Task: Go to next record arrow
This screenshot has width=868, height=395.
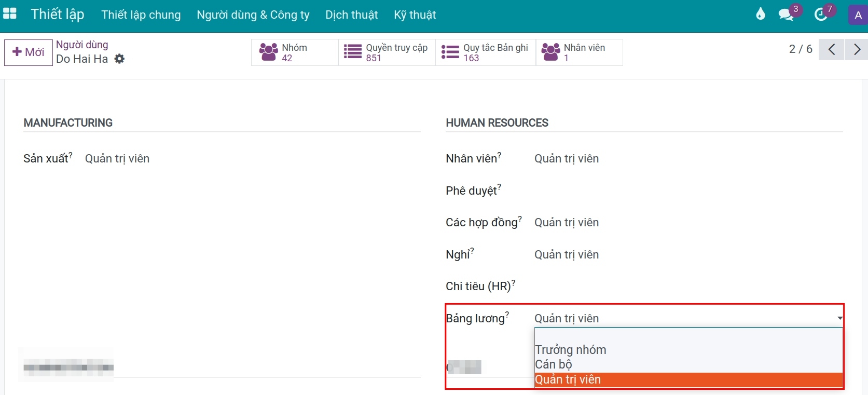Action: 857,49
